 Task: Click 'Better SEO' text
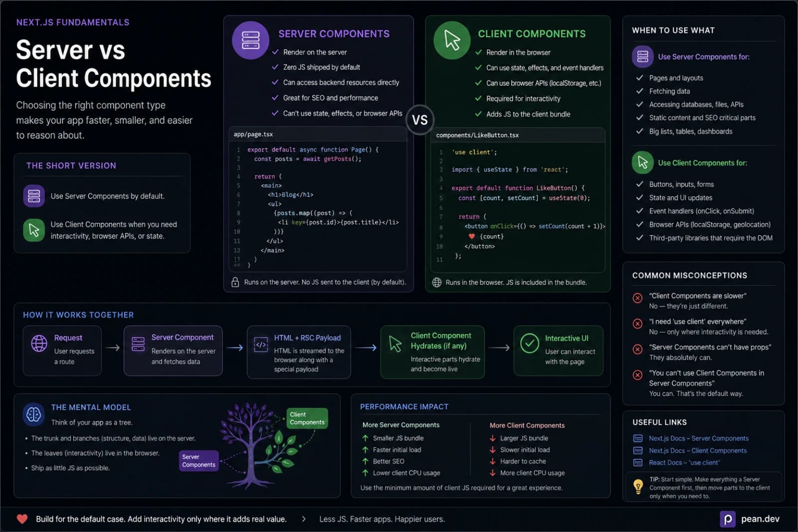click(389, 462)
